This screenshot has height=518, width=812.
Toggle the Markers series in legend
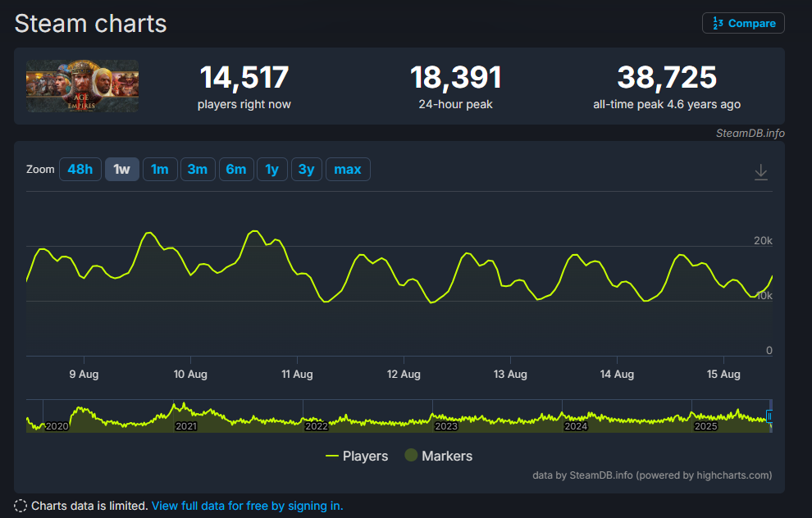439,456
